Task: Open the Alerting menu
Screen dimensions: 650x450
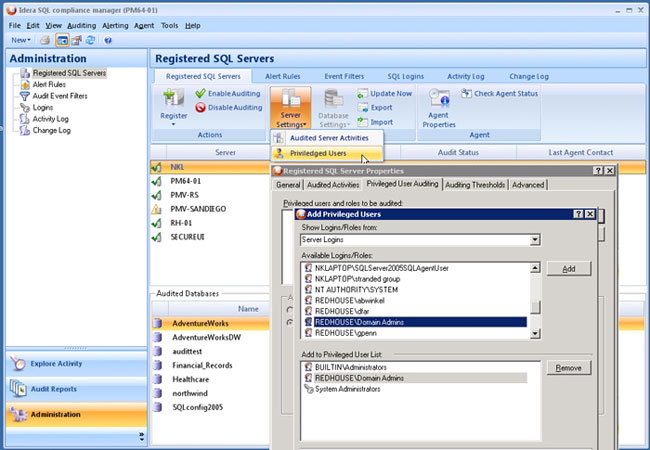Action: 115,26
